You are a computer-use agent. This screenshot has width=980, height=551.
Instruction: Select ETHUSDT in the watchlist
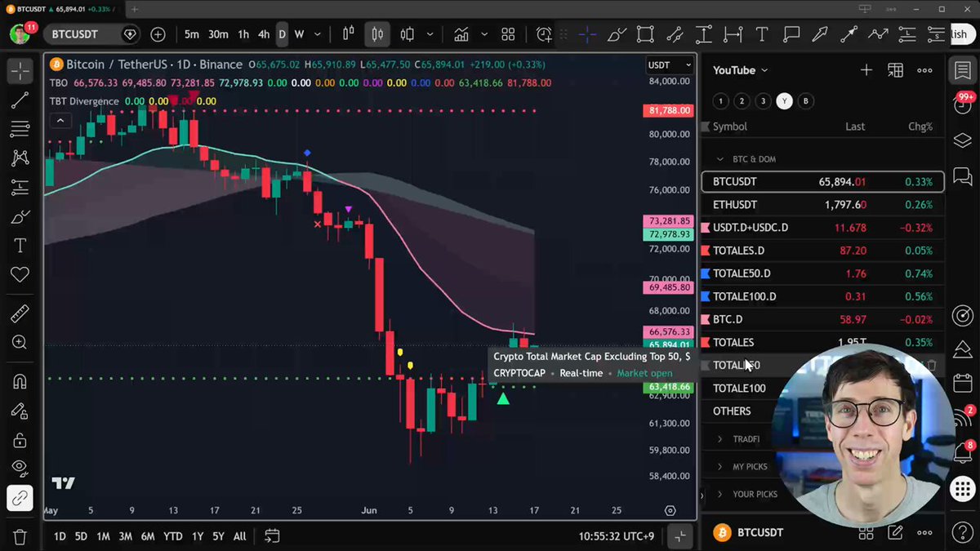(x=822, y=205)
